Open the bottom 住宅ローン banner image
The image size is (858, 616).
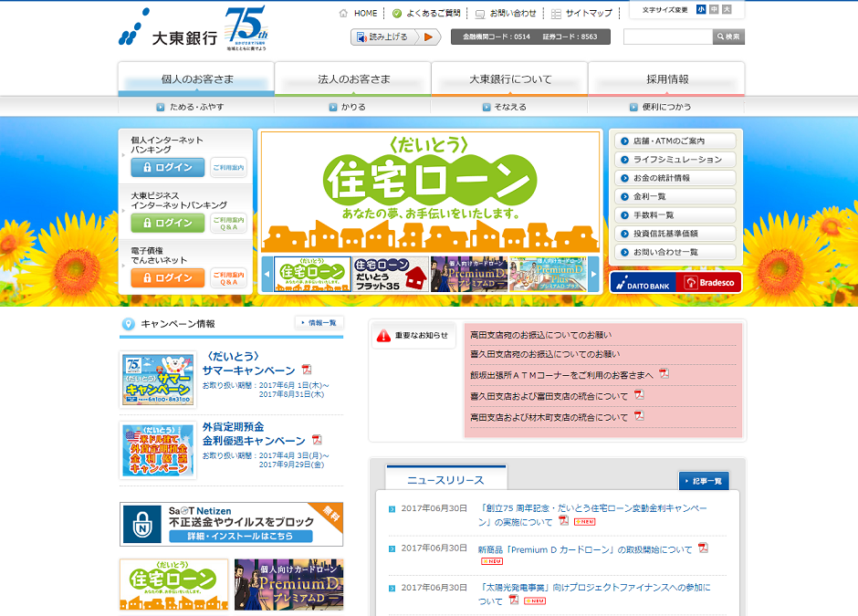point(174,584)
